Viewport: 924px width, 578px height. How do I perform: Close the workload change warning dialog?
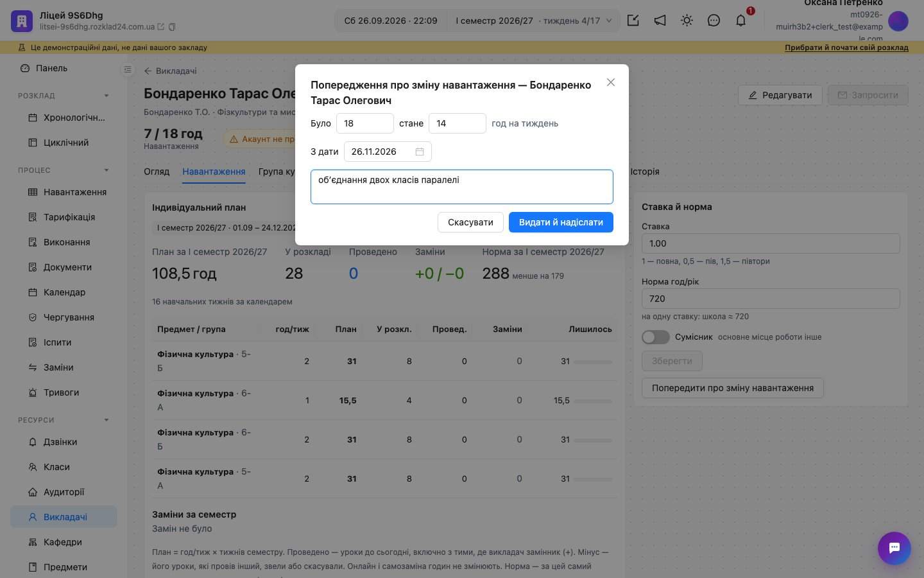(611, 82)
